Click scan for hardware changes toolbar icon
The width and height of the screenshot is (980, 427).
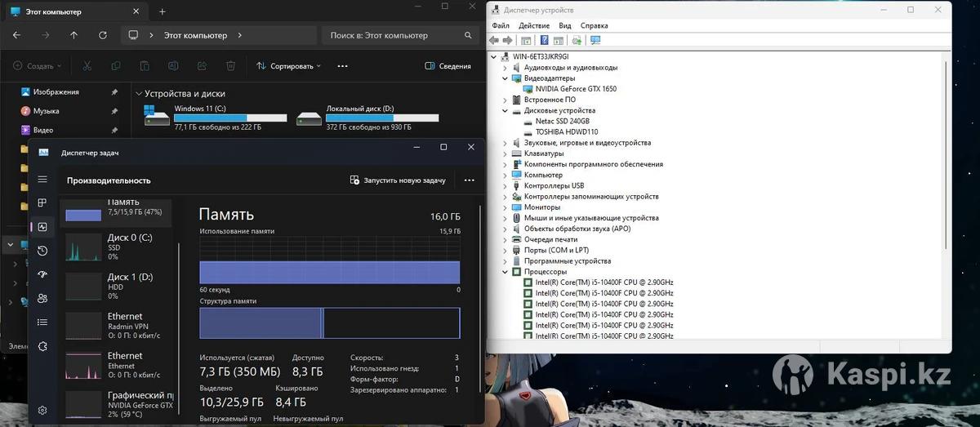pyautogui.click(x=595, y=40)
